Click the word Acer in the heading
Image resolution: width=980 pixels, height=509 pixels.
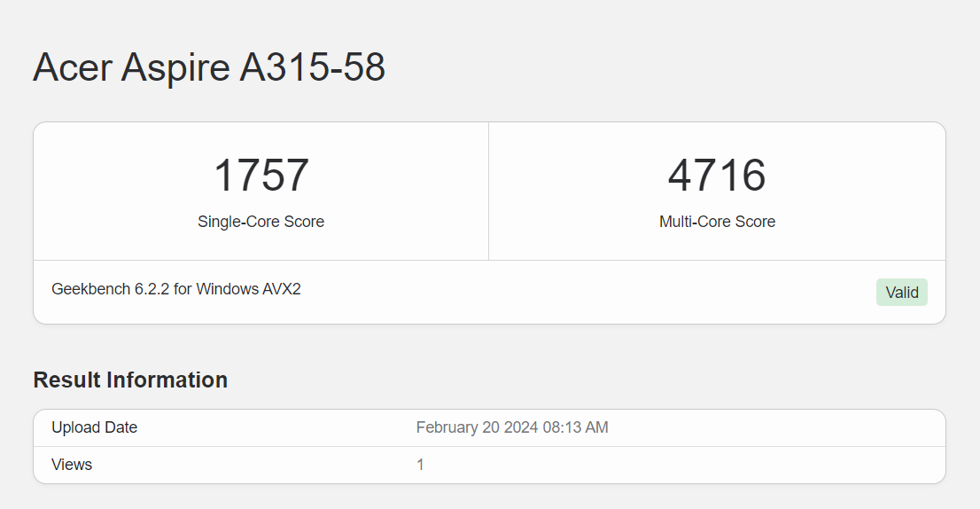click(x=73, y=67)
